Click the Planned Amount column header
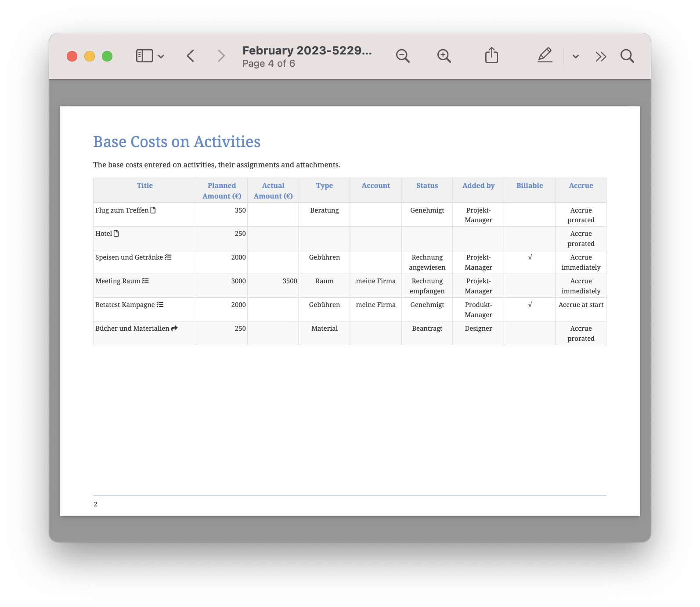 click(222, 191)
